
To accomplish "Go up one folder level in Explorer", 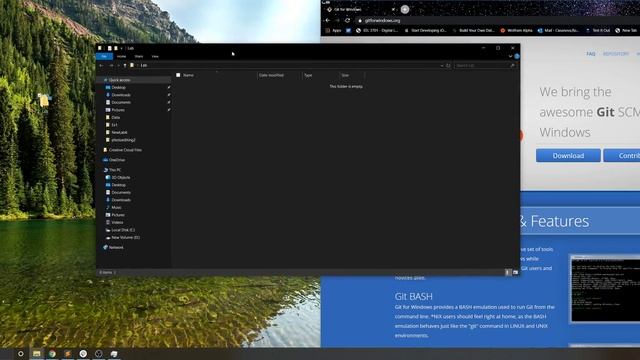I will (125, 65).
